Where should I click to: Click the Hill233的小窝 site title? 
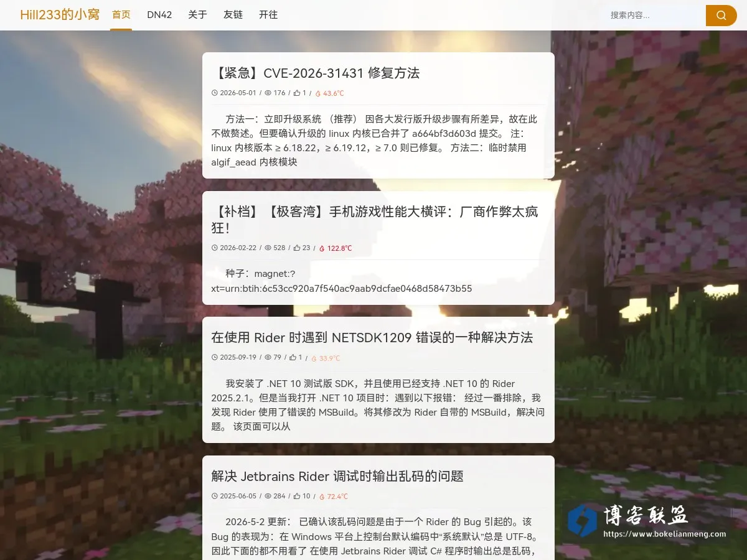pyautogui.click(x=60, y=15)
